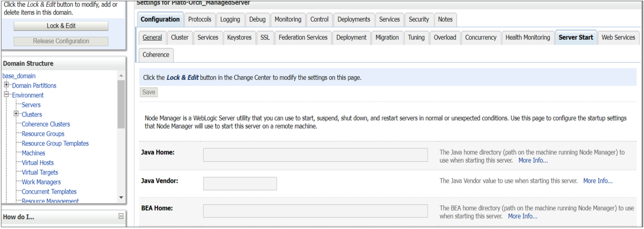Click the Domain Structure scroll down arrow
The image size is (644, 229).
(121, 197)
